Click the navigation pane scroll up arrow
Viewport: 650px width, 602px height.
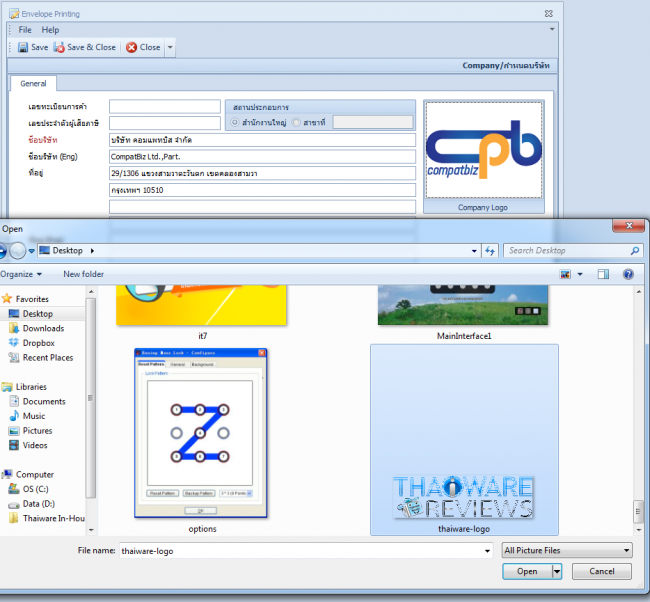coord(91,292)
